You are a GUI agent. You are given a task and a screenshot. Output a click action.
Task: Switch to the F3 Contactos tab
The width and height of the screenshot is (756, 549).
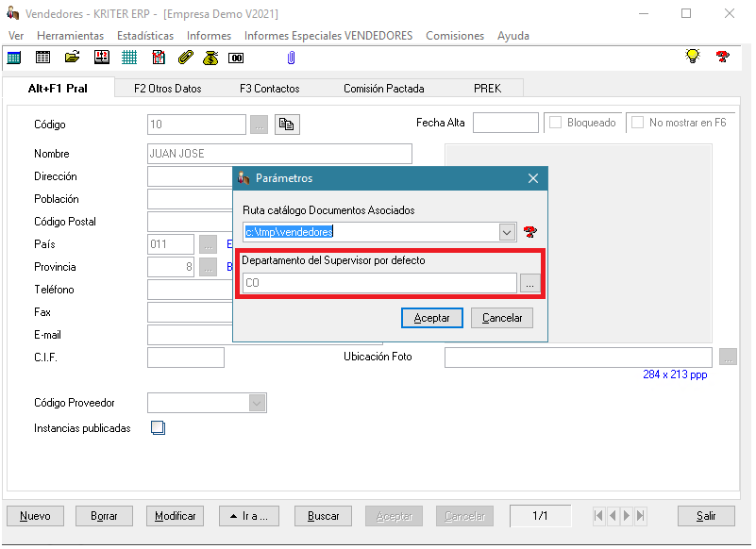point(270,89)
